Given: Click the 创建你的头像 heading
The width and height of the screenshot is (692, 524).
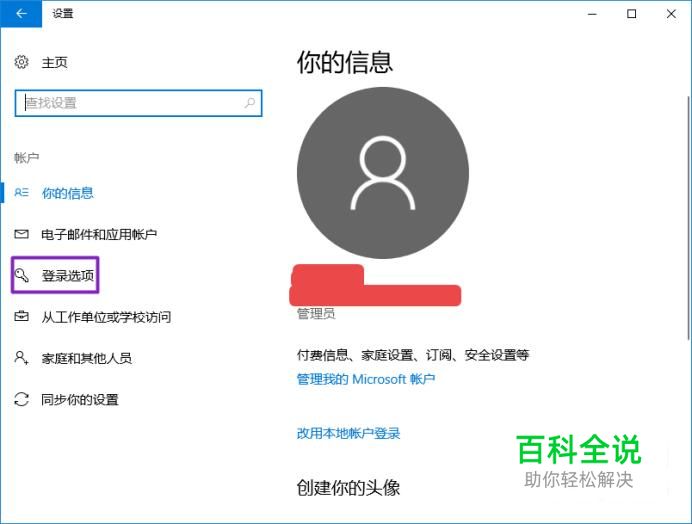Looking at the screenshot, I should pyautogui.click(x=349, y=488).
